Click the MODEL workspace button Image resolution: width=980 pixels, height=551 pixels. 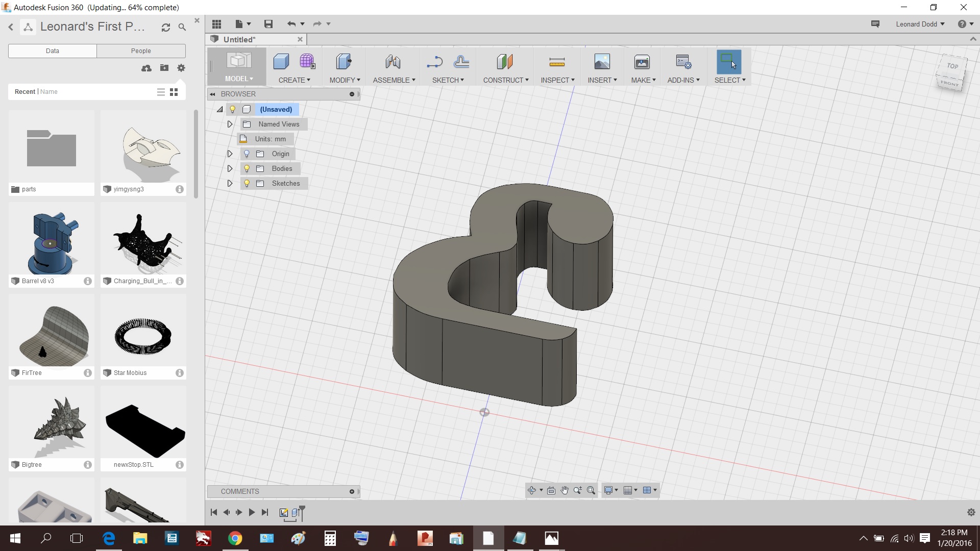tap(238, 66)
